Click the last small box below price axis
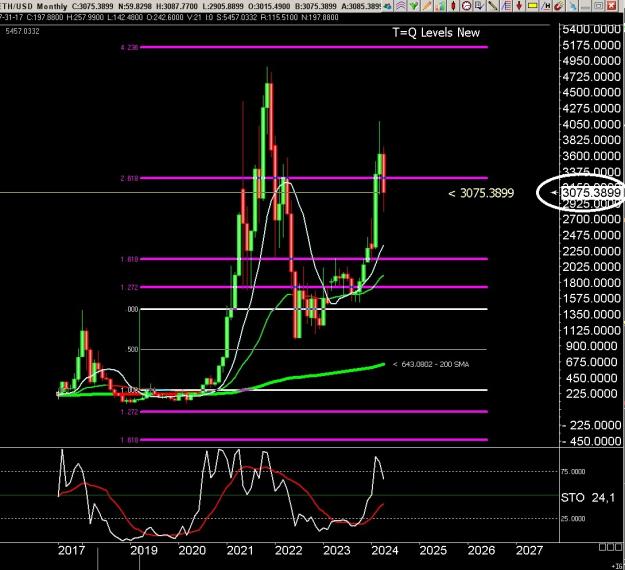 tap(619, 547)
